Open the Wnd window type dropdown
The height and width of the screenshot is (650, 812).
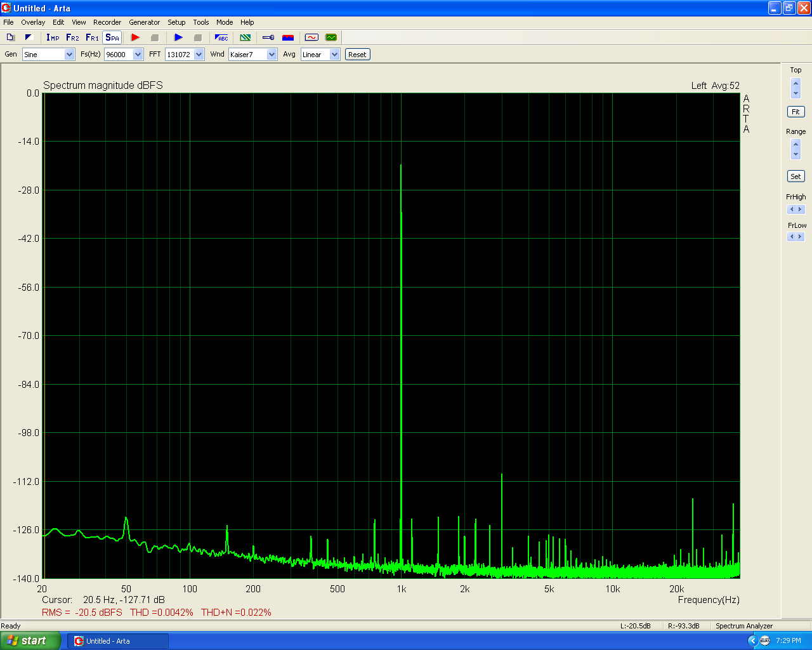[272, 55]
